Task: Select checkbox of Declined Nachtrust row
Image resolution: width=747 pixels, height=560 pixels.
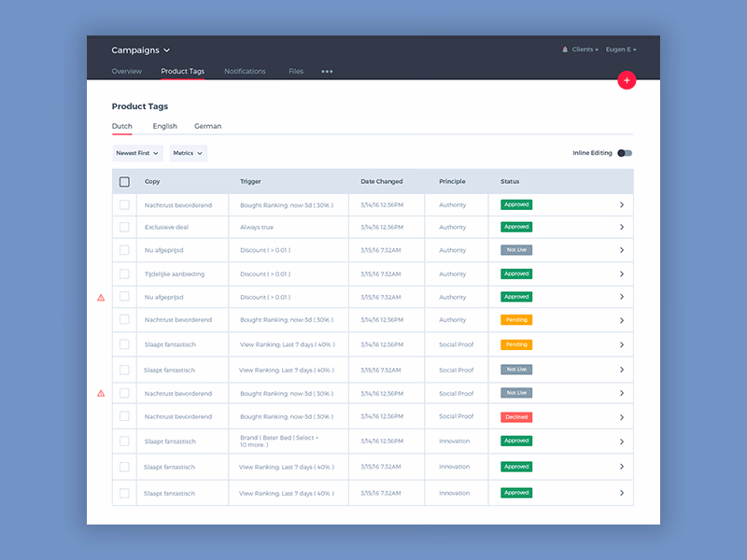Action: pos(124,416)
